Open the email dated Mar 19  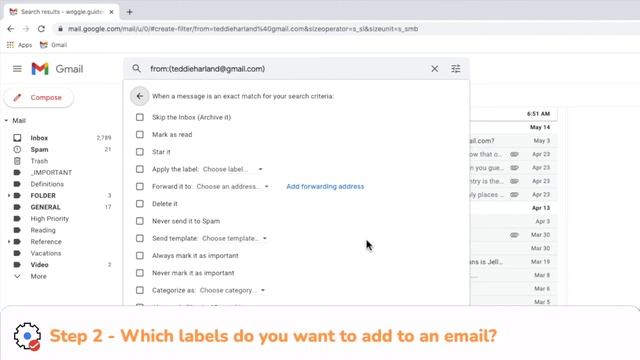513,262
